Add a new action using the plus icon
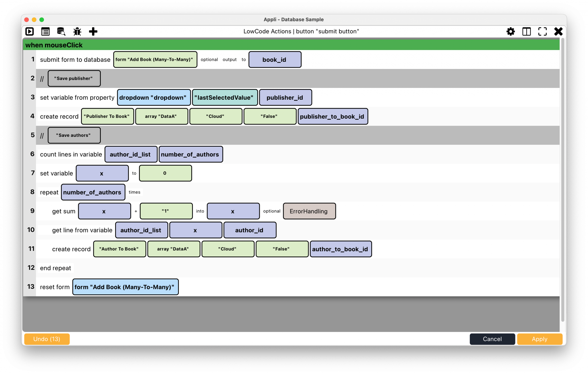The width and height of the screenshot is (588, 374). pos(93,32)
